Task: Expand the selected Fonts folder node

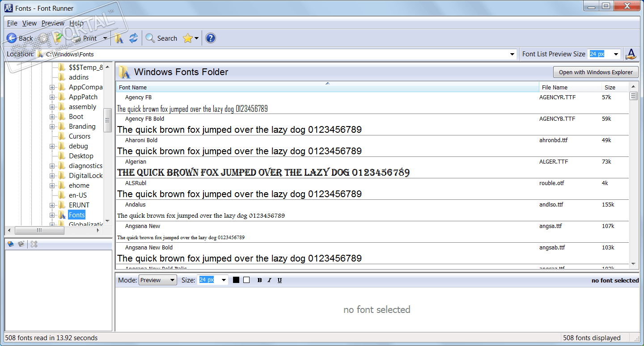Action: pos(52,215)
